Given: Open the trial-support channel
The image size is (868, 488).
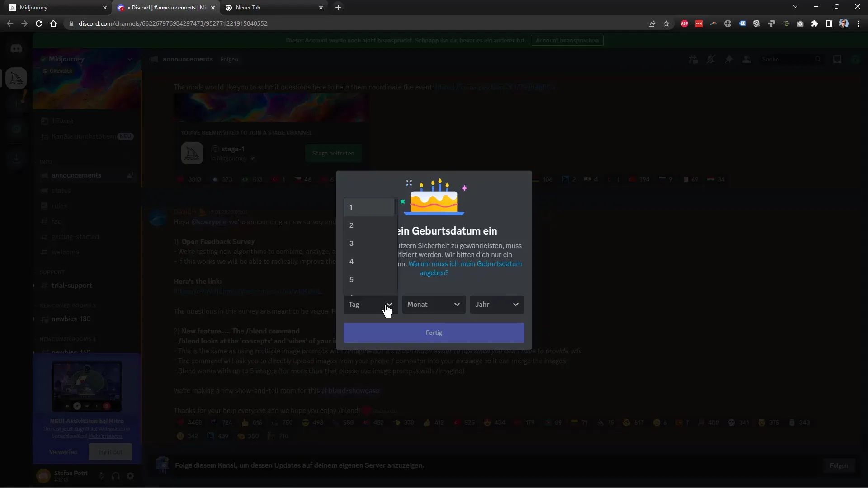Looking at the screenshot, I should coord(71,286).
